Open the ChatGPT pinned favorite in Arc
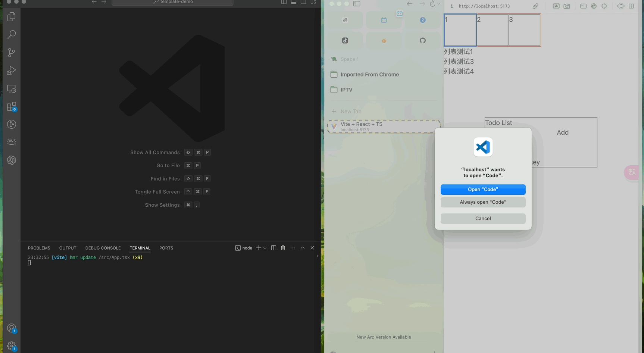 coord(345,20)
